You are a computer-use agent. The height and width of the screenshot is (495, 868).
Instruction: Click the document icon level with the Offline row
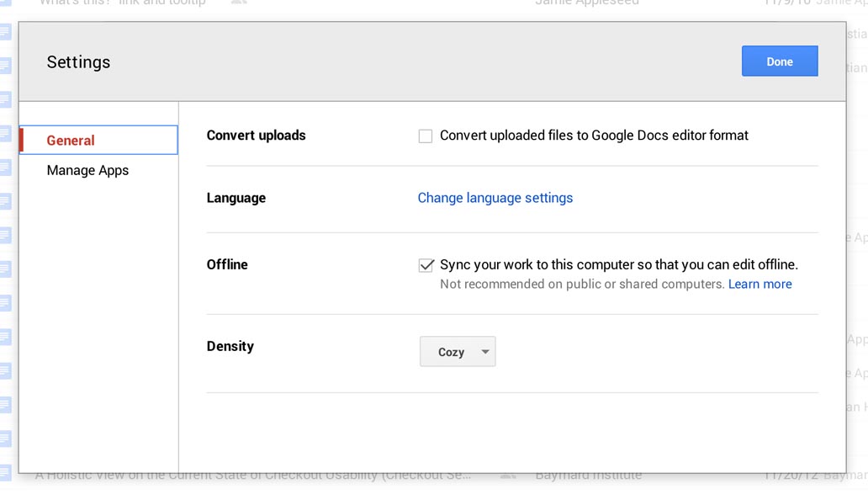5,269
